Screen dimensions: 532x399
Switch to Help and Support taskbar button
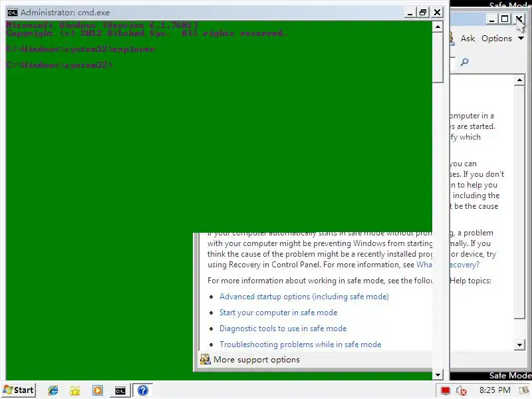point(143,390)
